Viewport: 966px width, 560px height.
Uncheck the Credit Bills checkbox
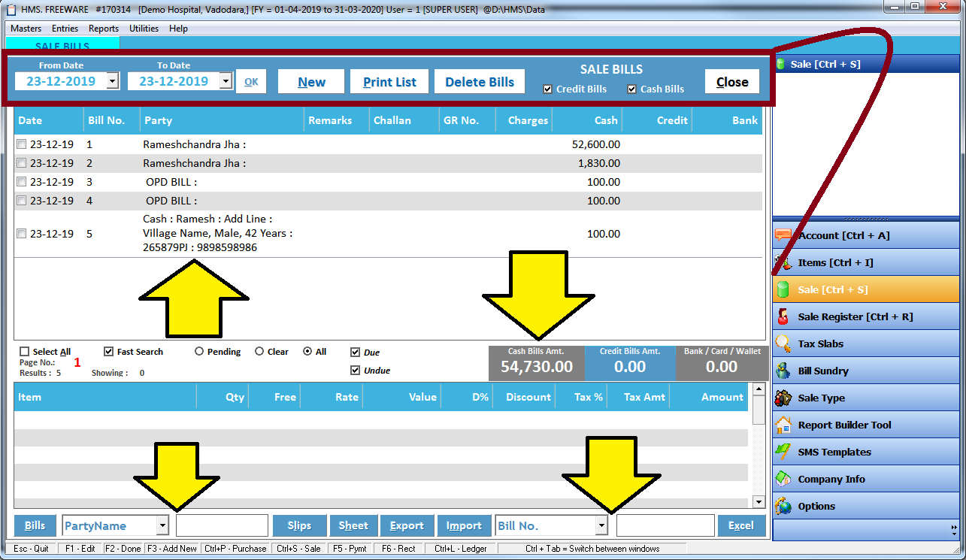547,89
